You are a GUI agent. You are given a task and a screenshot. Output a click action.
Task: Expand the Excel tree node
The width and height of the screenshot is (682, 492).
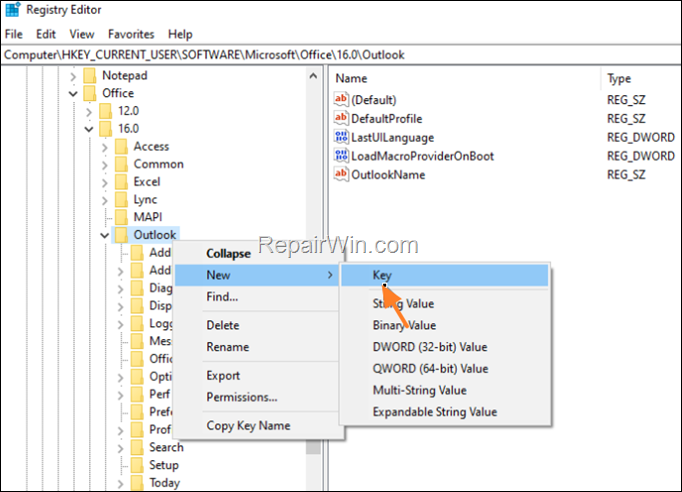(104, 183)
